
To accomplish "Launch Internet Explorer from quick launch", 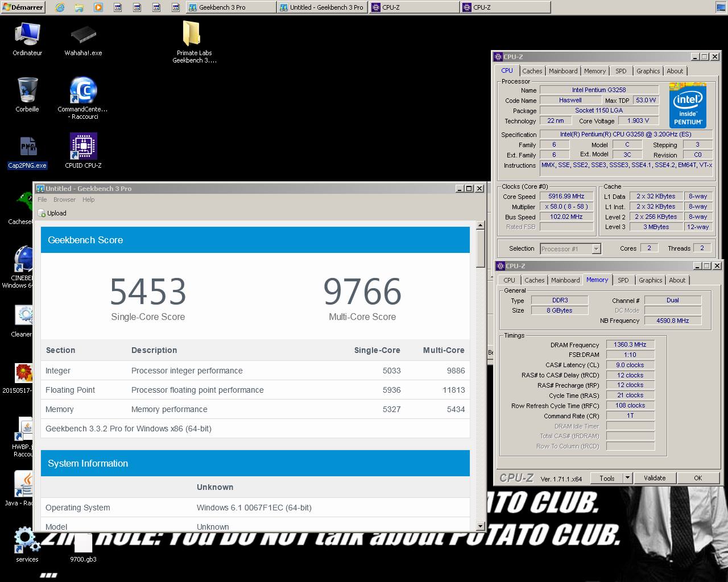I will [60, 7].
